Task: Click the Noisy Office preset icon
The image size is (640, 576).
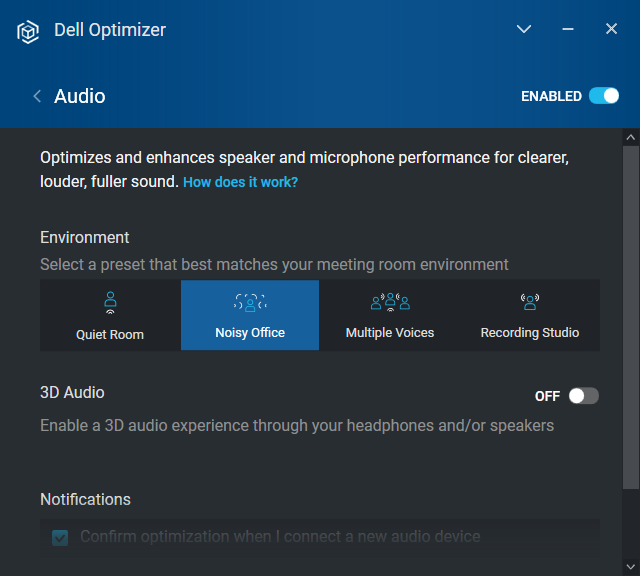Action: (x=250, y=302)
